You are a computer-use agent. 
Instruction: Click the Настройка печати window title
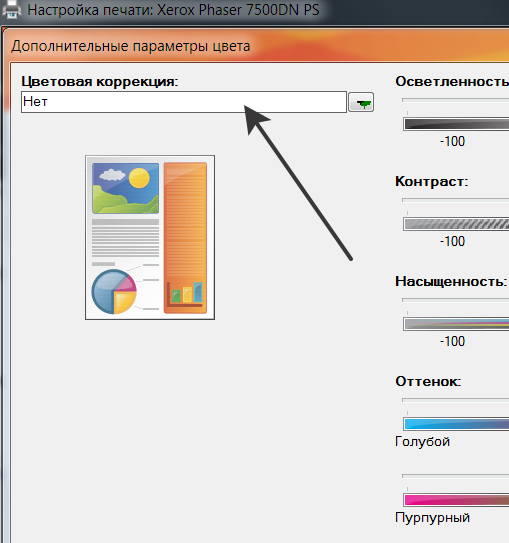tap(173, 10)
